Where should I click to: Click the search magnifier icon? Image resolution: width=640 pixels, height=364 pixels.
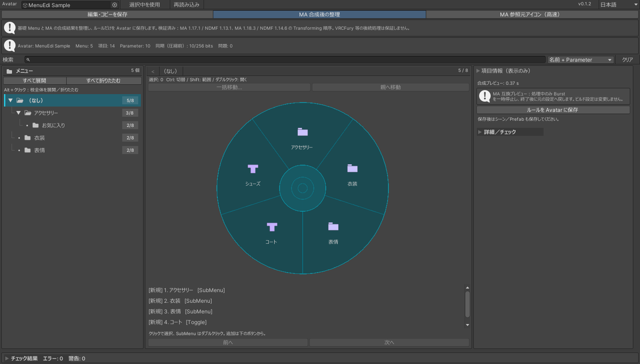(x=28, y=59)
